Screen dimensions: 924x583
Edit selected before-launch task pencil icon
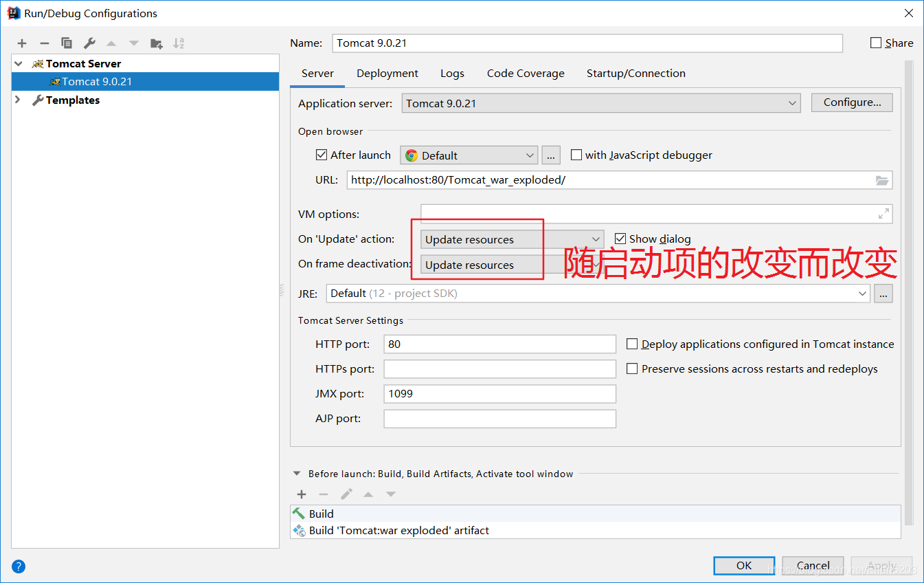346,494
